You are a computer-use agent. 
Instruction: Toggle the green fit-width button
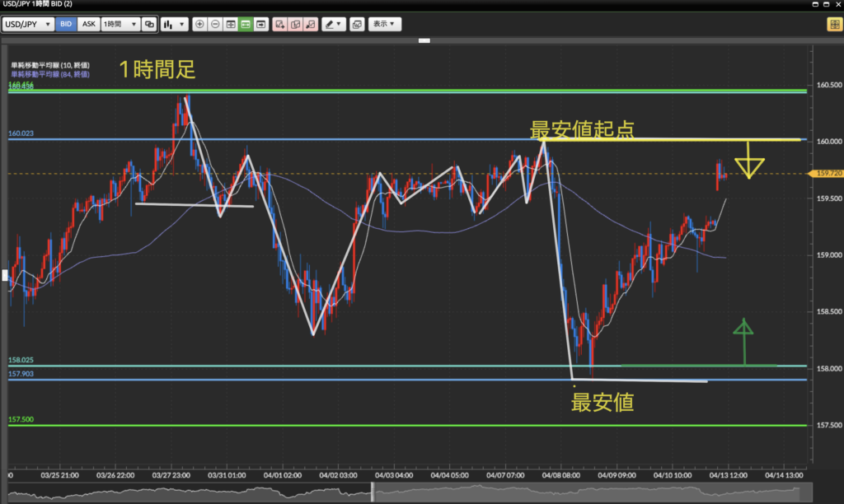click(x=246, y=25)
